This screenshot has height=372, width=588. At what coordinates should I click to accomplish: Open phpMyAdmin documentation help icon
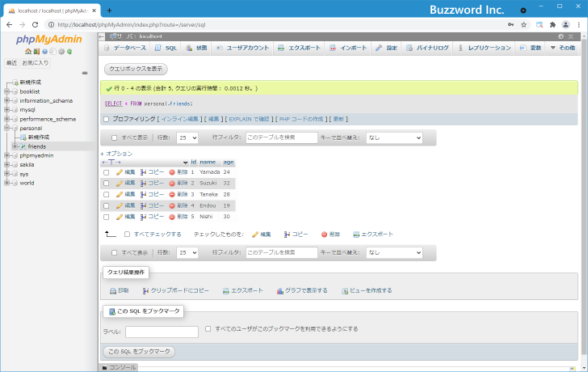point(44,52)
